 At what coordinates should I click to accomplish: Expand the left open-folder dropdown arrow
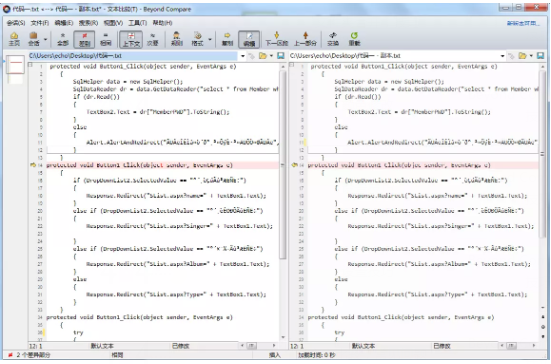(271, 56)
